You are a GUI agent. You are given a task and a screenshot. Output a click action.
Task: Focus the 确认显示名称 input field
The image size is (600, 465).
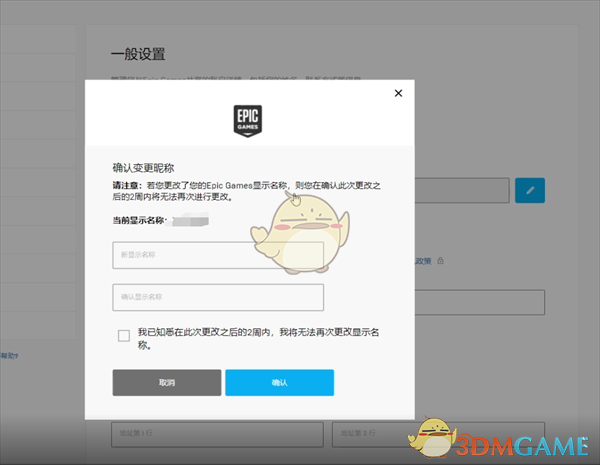point(218,297)
